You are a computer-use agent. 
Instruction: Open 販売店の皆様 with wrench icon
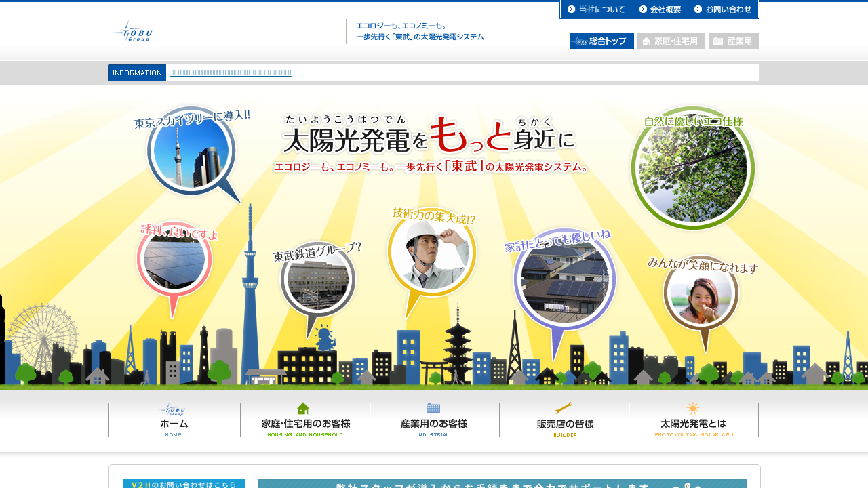point(564,420)
